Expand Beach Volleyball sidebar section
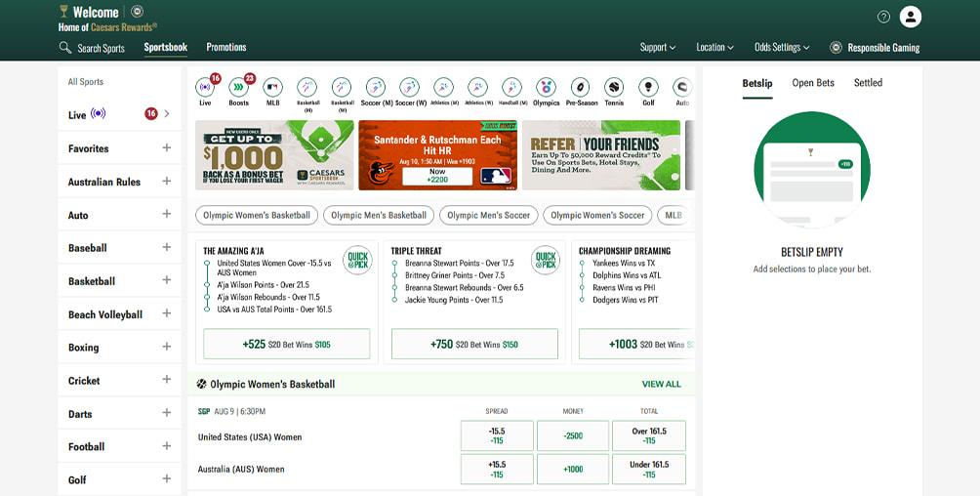This screenshot has width=980, height=496. point(166,313)
